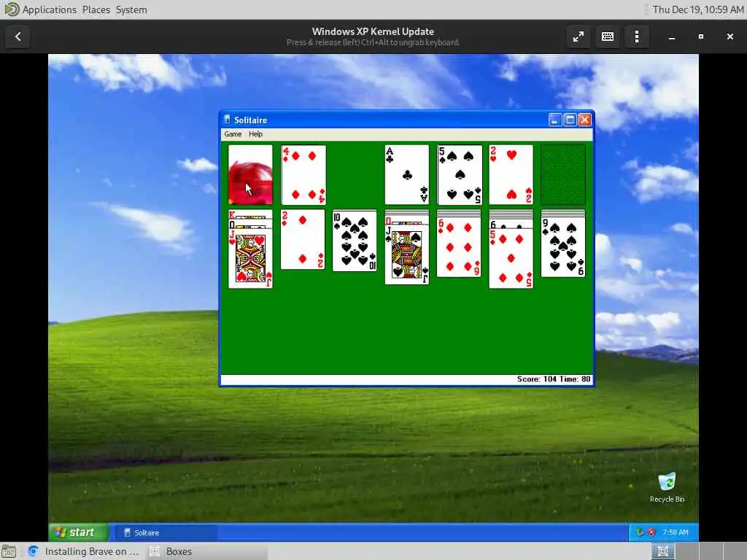Select the Jack of spades card
The height and width of the screenshot is (560, 747).
point(407,254)
